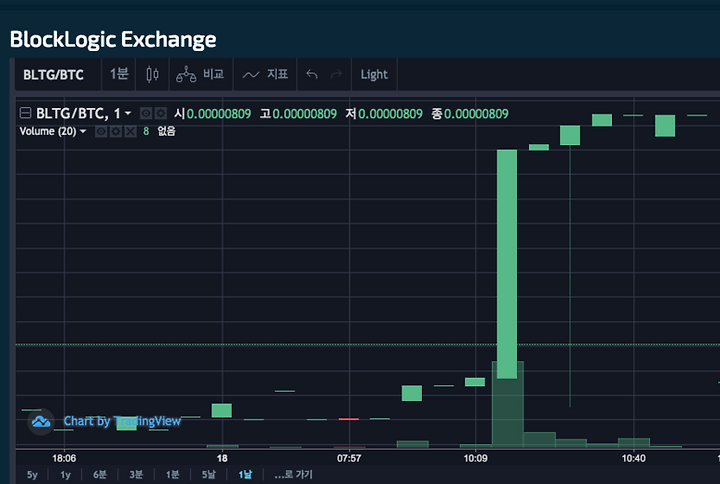The image size is (720, 484).
Task: Select the highlighted 1날 time range
Action: pyautogui.click(x=245, y=474)
